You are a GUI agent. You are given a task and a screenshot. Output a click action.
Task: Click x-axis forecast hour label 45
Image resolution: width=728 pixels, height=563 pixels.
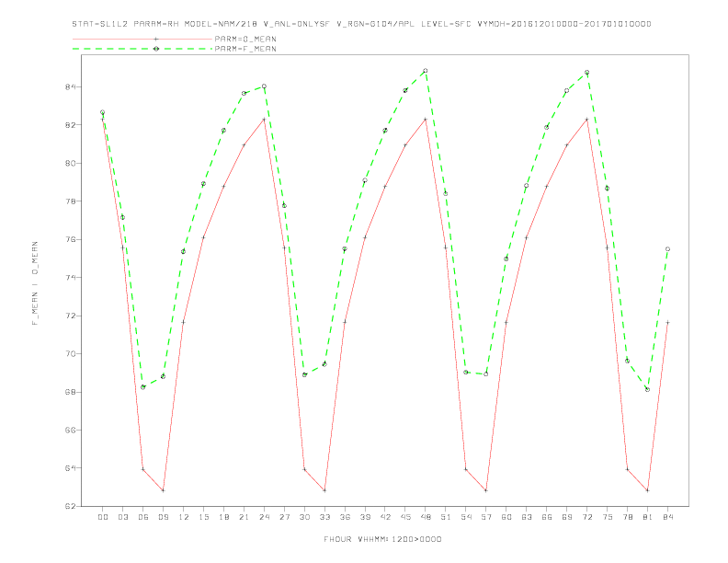(x=405, y=517)
